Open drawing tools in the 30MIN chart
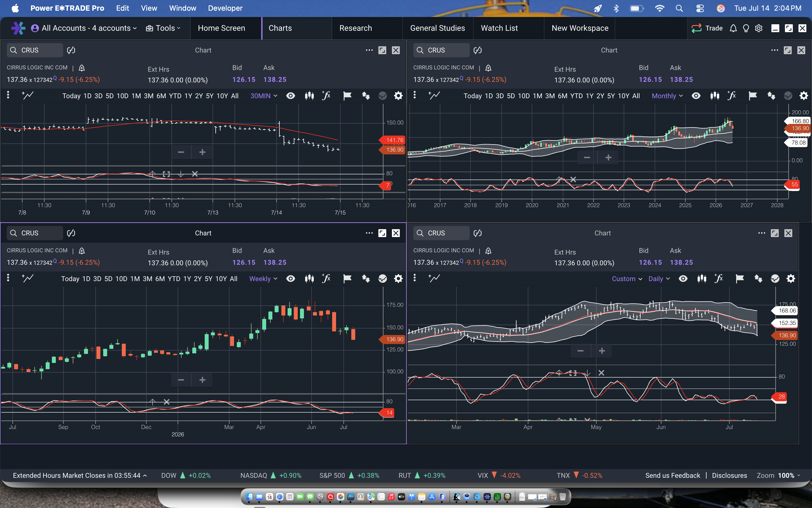The image size is (812, 508). point(28,96)
